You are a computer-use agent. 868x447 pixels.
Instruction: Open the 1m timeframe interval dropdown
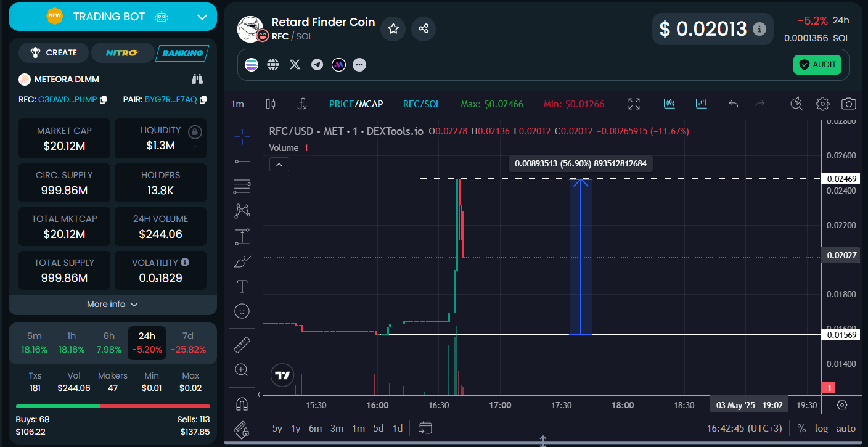[x=238, y=104]
